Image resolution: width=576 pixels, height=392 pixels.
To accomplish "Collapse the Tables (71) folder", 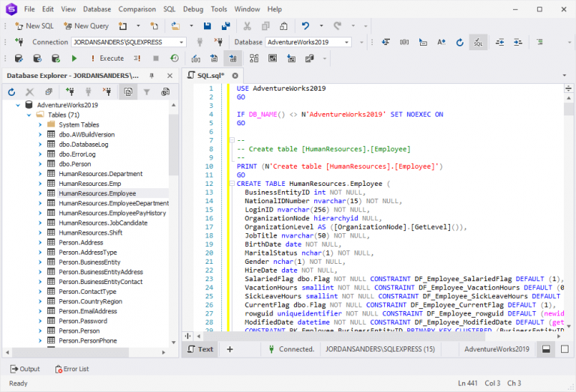I will tap(29, 115).
